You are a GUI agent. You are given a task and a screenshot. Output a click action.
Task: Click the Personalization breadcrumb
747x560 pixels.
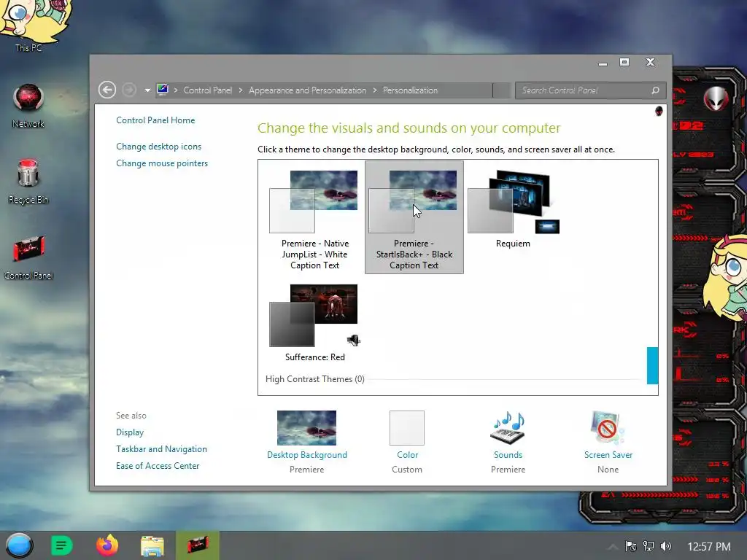point(410,90)
